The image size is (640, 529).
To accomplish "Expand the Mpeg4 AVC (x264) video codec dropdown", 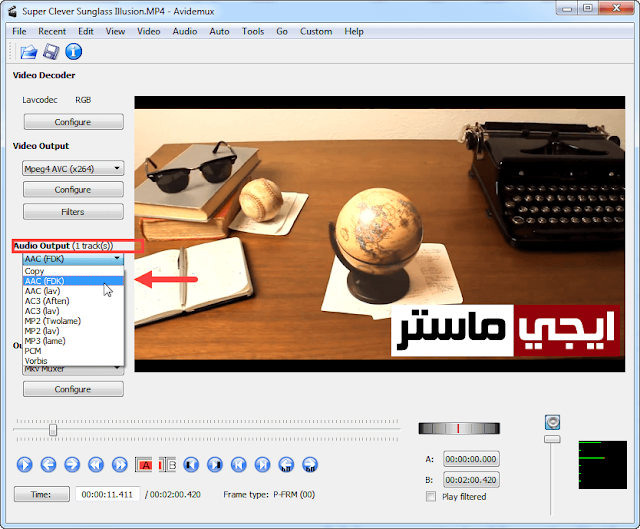I will pyautogui.click(x=73, y=168).
